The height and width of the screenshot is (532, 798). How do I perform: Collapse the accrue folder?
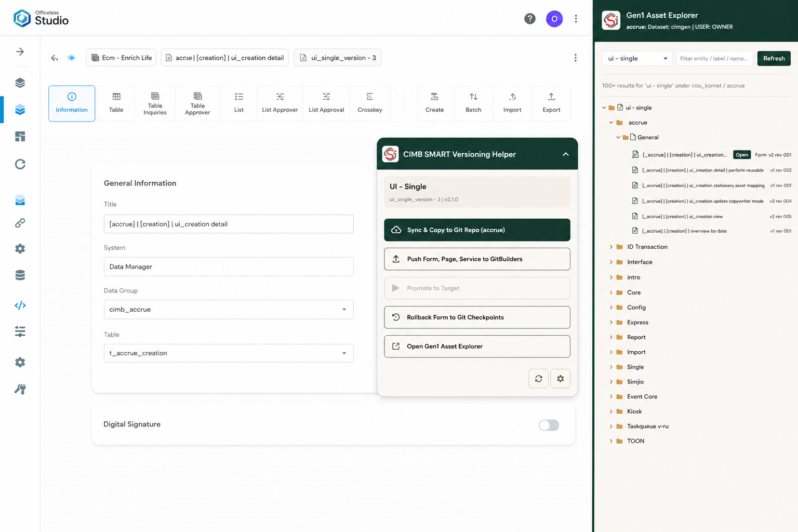(x=611, y=123)
